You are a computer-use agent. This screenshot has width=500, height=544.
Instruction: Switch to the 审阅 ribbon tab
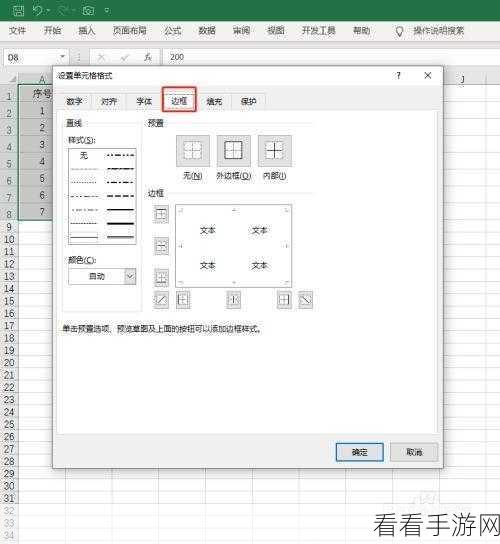[x=241, y=31]
